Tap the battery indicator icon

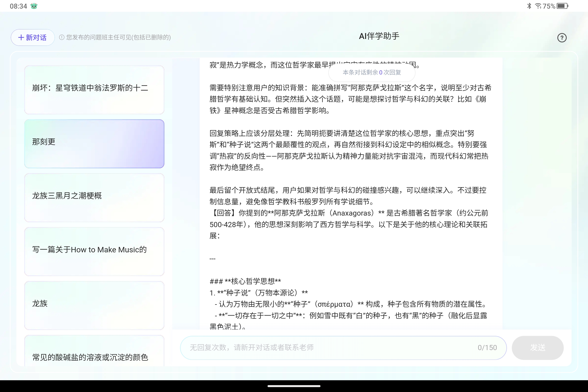[x=563, y=6]
